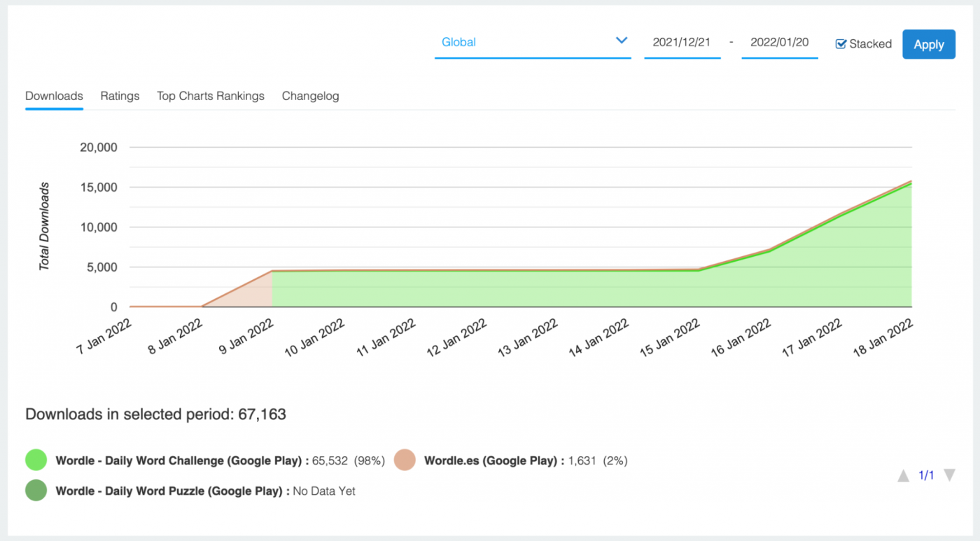Click the Apply button
Viewport: 980px width, 541px height.
pos(929,44)
